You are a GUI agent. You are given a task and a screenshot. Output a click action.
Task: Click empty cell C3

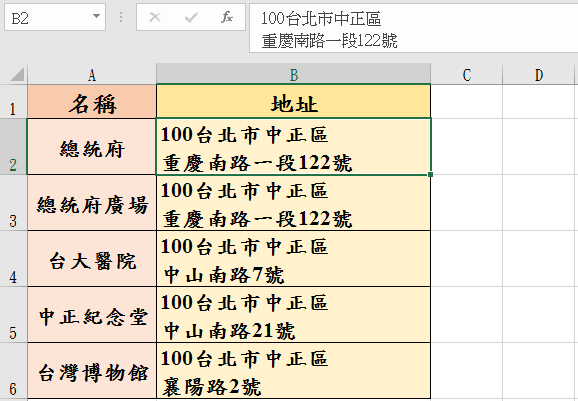pos(467,203)
